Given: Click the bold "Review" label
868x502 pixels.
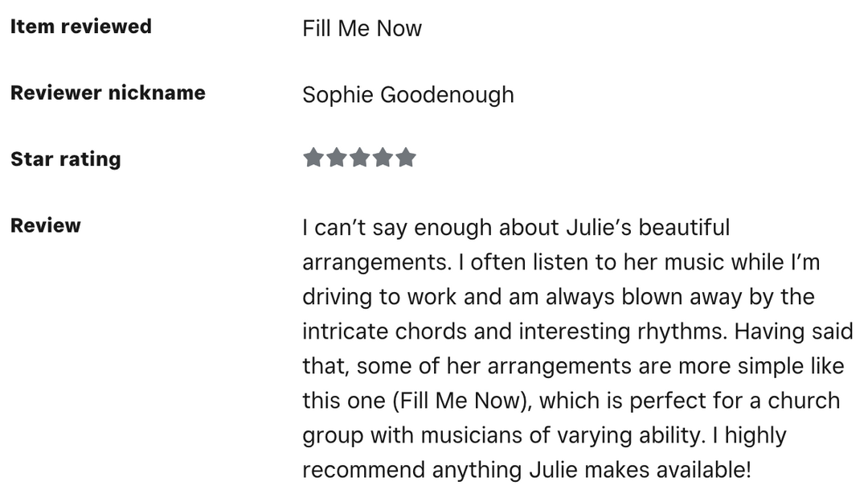Looking at the screenshot, I should [45, 225].
